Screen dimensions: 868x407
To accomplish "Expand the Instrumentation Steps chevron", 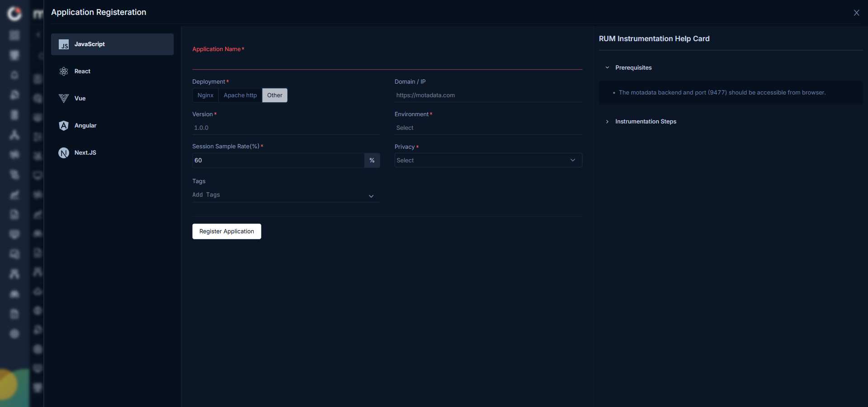I will (607, 122).
